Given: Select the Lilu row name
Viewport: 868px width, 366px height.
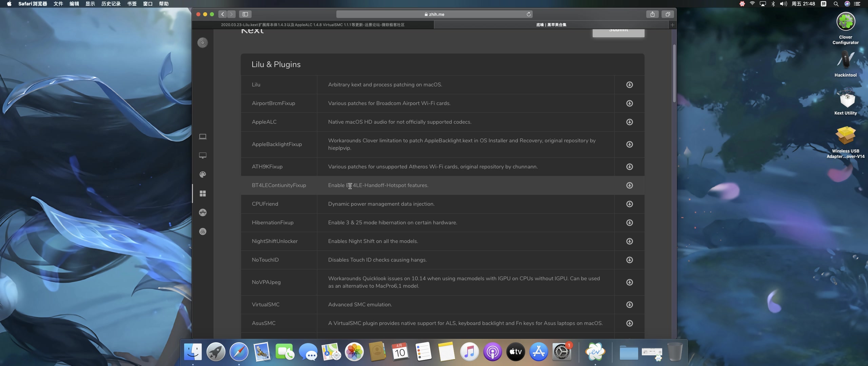Looking at the screenshot, I should tap(256, 85).
